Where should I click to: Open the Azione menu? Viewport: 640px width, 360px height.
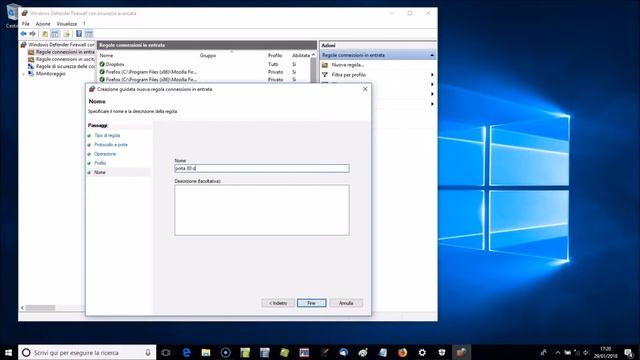(43, 24)
